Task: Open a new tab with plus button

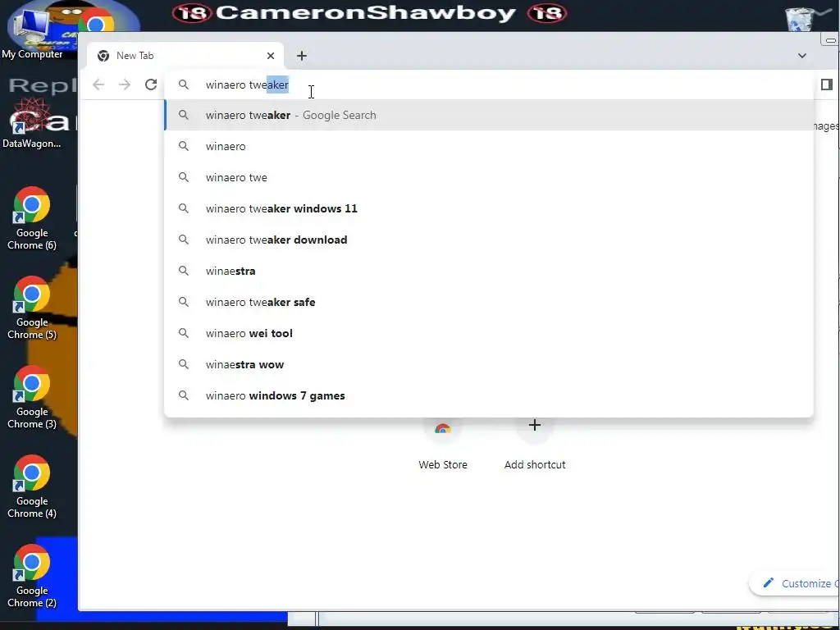Action: [x=302, y=56]
